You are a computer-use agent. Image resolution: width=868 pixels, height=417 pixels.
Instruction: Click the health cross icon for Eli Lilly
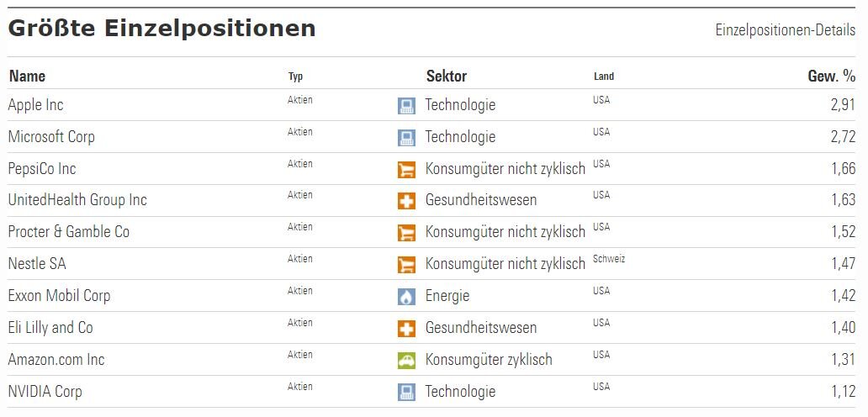coord(406,329)
